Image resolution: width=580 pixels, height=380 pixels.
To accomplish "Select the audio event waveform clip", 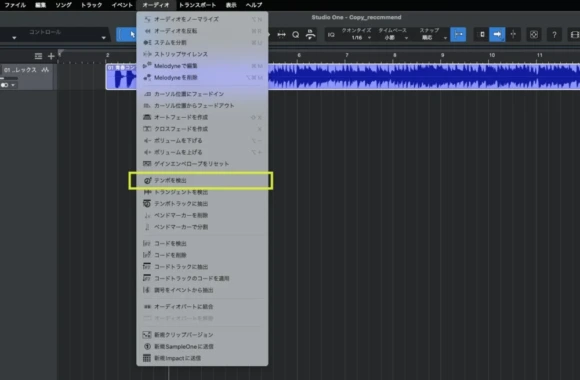I will [x=424, y=77].
